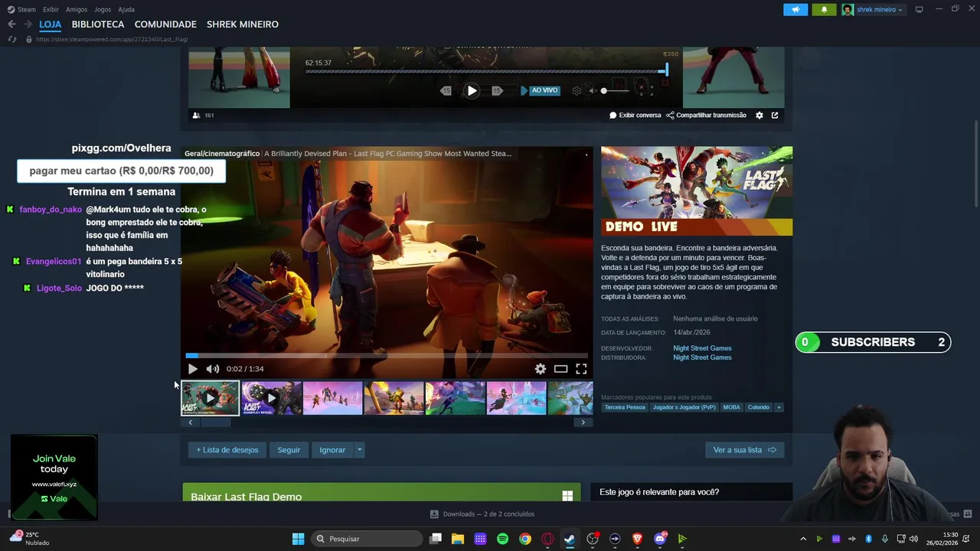Viewport: 980px width, 551px height.
Task: Open the Night Street Games publisher link
Action: click(702, 357)
